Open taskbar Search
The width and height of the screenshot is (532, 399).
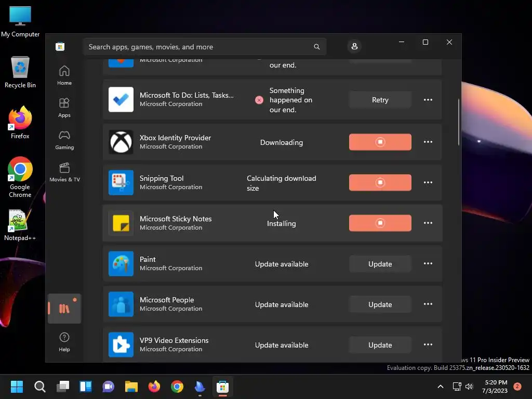click(x=39, y=387)
